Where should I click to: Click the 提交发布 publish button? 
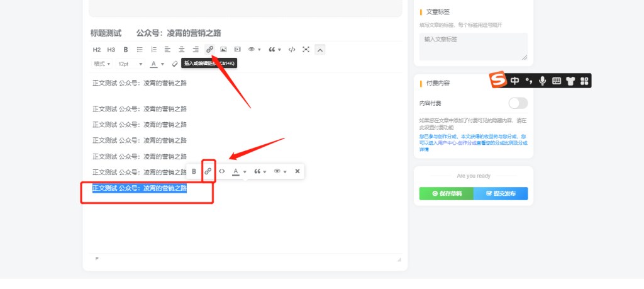[x=501, y=193]
